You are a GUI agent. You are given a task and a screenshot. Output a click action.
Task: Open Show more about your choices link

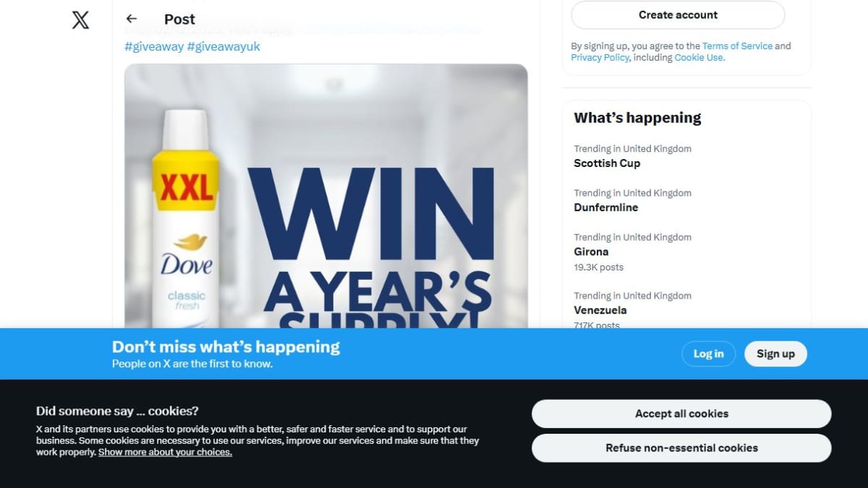coord(165,452)
